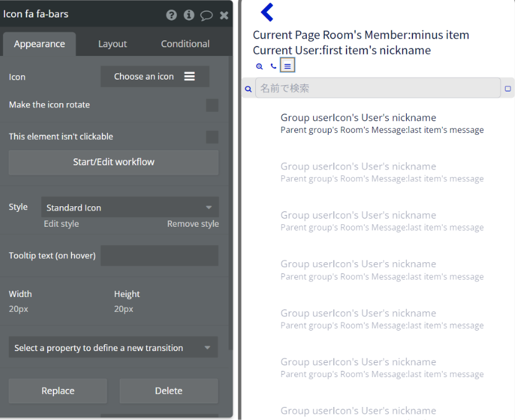Switch to the Conditional tab
This screenshot has width=518, height=420.
185,44
